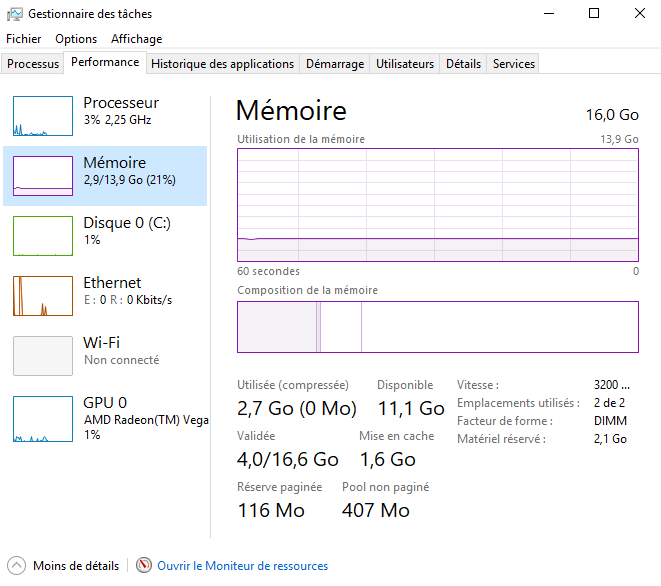
Task: Click the Task Manager title bar icon
Action: tap(14, 14)
